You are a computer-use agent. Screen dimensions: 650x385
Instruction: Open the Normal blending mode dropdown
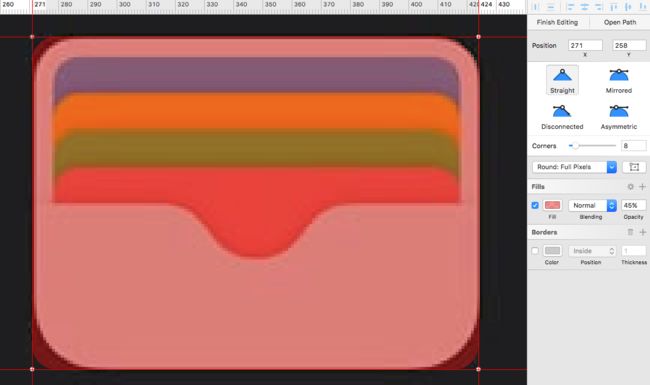592,206
